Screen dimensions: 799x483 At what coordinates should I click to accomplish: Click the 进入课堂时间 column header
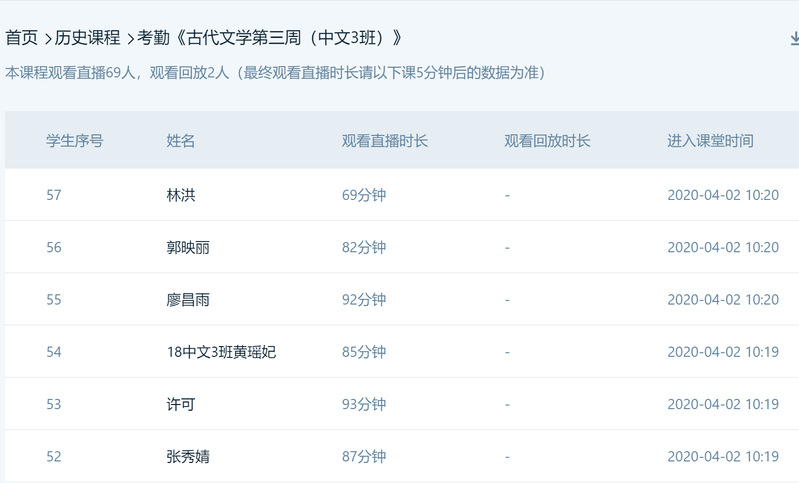coord(711,141)
